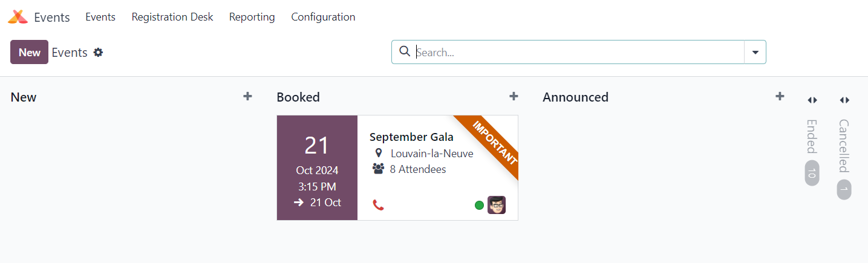Add a card in New column
Screen dimensions: 868x263
coord(247,96)
